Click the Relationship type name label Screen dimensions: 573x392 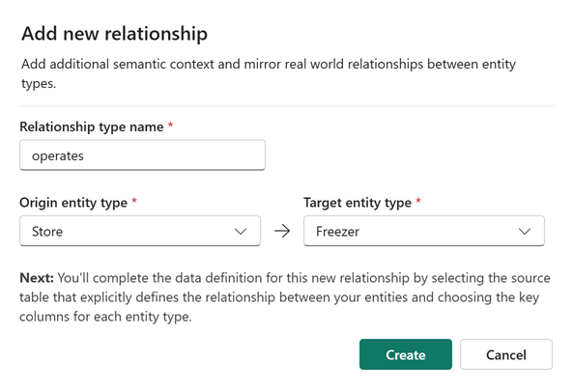pos(92,127)
